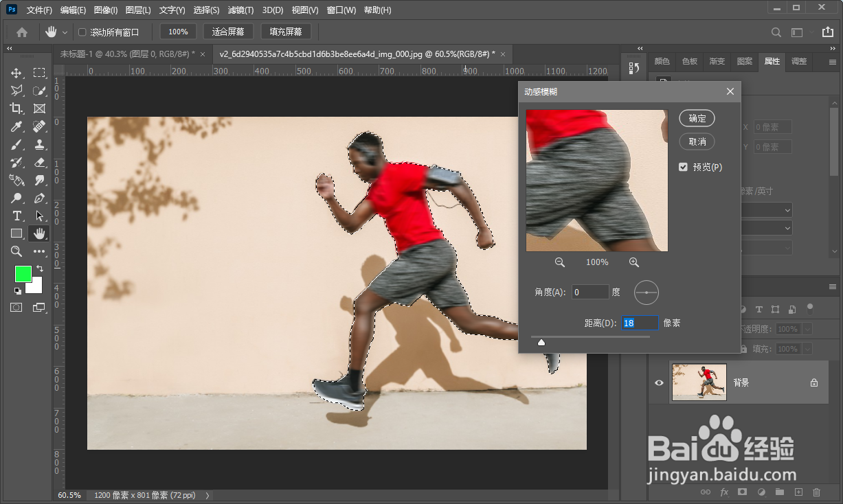Open the History panel icon

[x=634, y=68]
